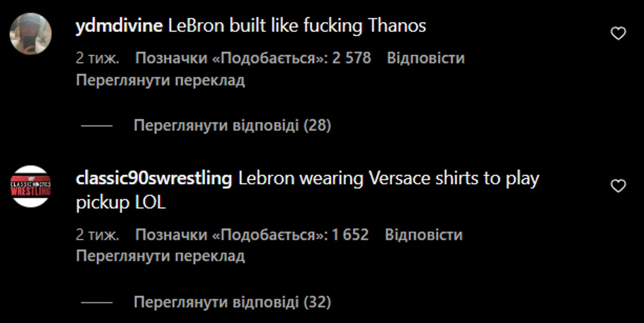The width and height of the screenshot is (644, 323).
Task: Translate the Thanos comment via Переглянути переклад
Action: (160, 80)
